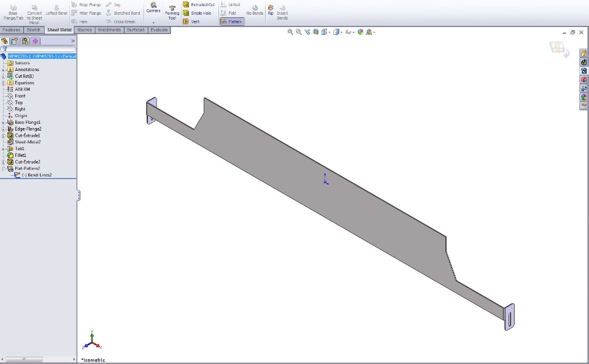Click the Cross-Break tool
The width and height of the screenshot is (589, 364).
click(x=121, y=21)
